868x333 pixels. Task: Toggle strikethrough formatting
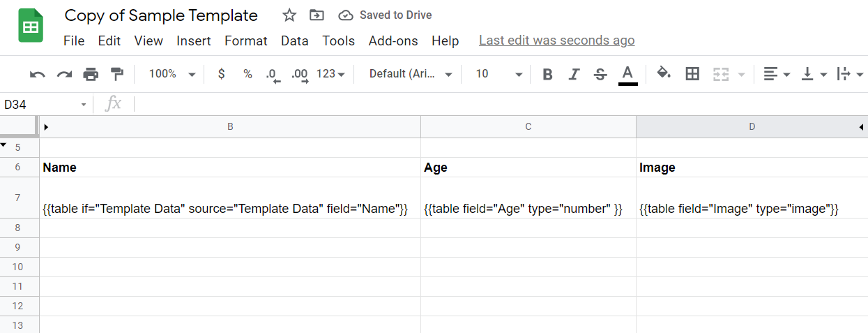tap(600, 74)
